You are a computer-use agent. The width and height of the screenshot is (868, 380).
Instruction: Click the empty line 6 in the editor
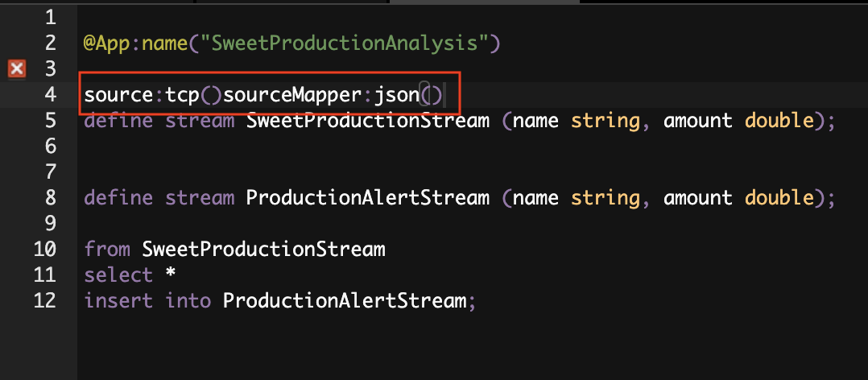(470, 146)
